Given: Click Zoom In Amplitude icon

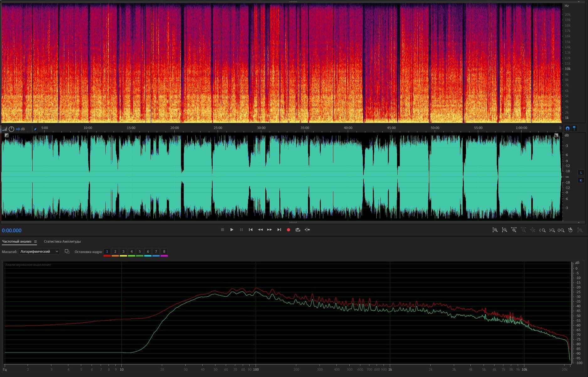Looking at the screenshot, I should 495,230.
